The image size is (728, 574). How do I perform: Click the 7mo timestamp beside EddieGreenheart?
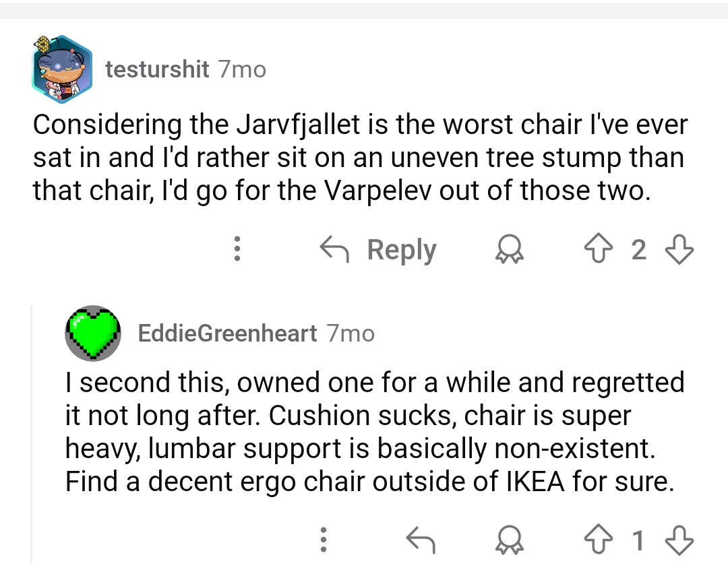coord(350,333)
